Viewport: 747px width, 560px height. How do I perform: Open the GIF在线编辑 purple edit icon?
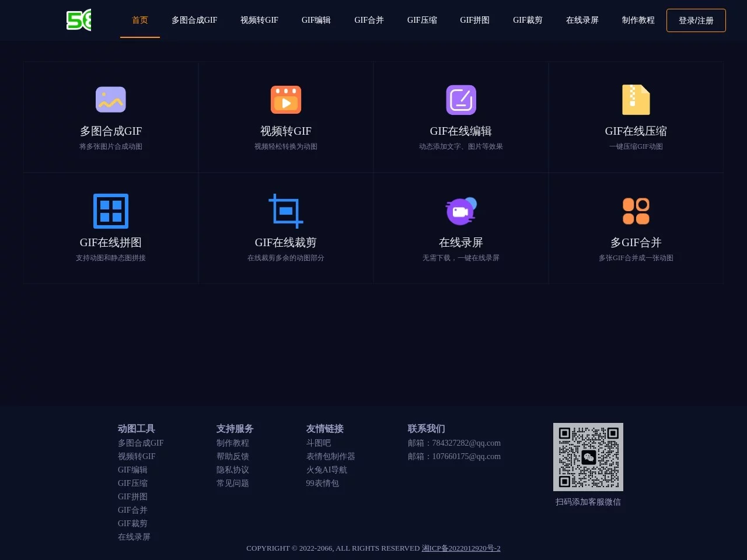click(461, 100)
